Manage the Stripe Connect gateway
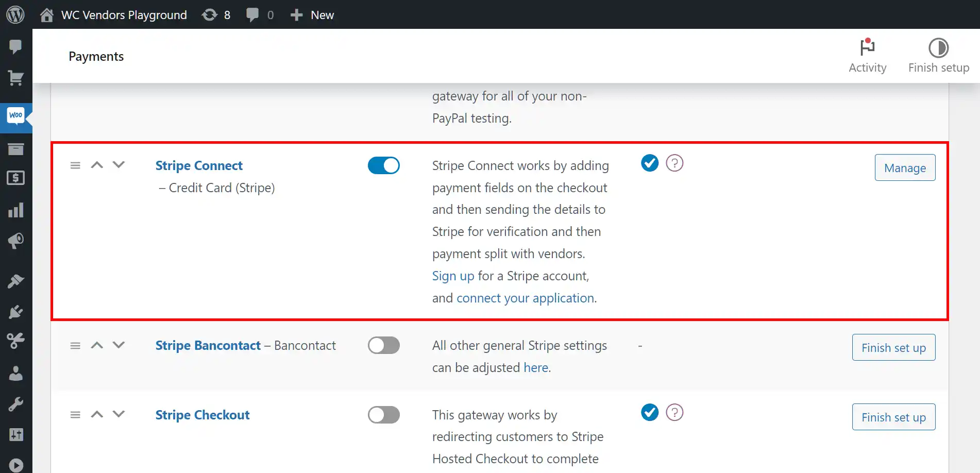 pyautogui.click(x=905, y=167)
